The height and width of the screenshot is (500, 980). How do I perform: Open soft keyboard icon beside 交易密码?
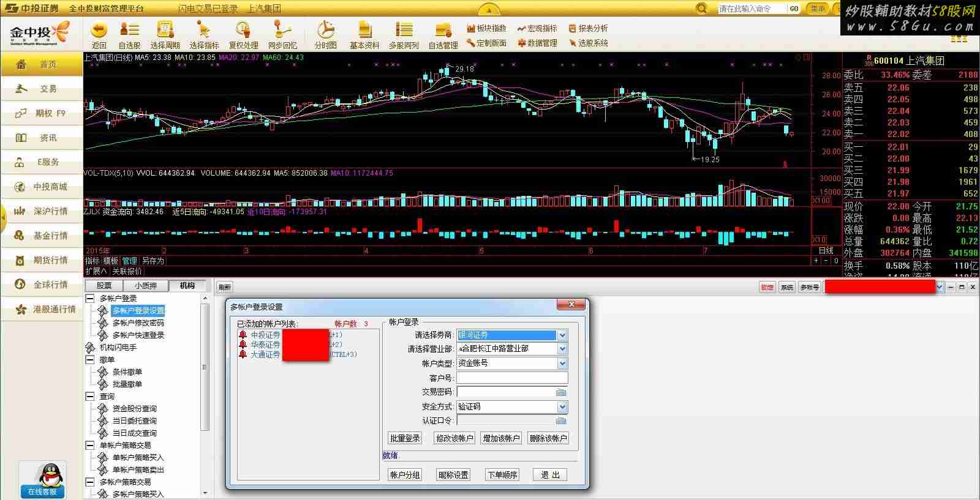[x=561, y=392]
